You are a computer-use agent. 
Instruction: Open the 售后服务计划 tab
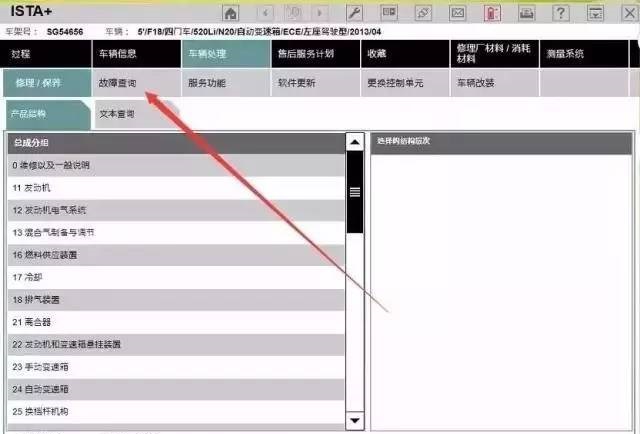coord(316,54)
